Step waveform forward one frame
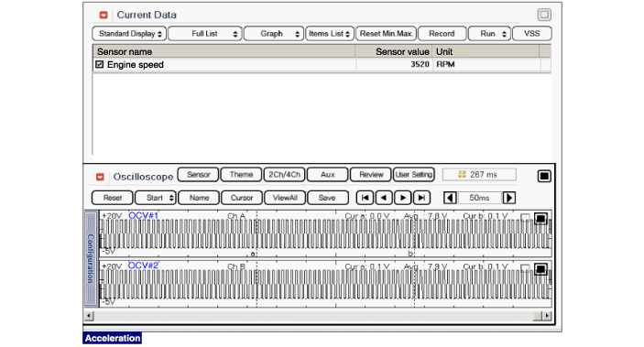The width and height of the screenshot is (644, 347). [x=403, y=198]
